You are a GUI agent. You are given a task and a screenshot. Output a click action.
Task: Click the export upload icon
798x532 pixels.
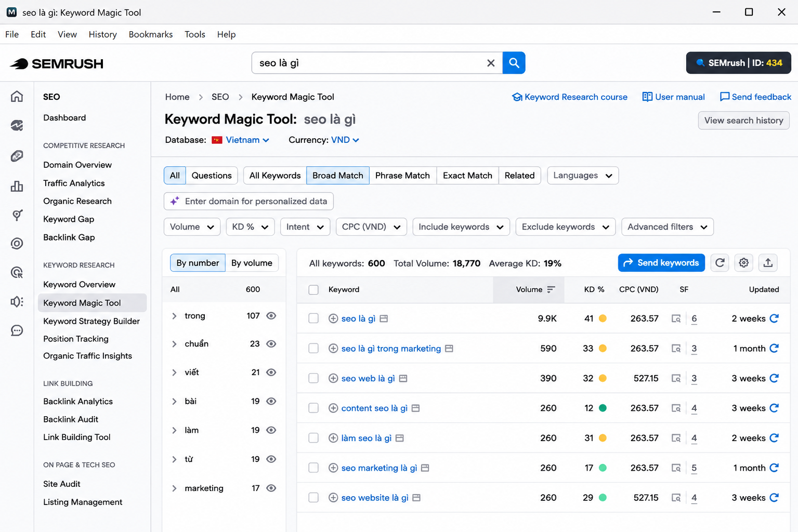tap(768, 263)
